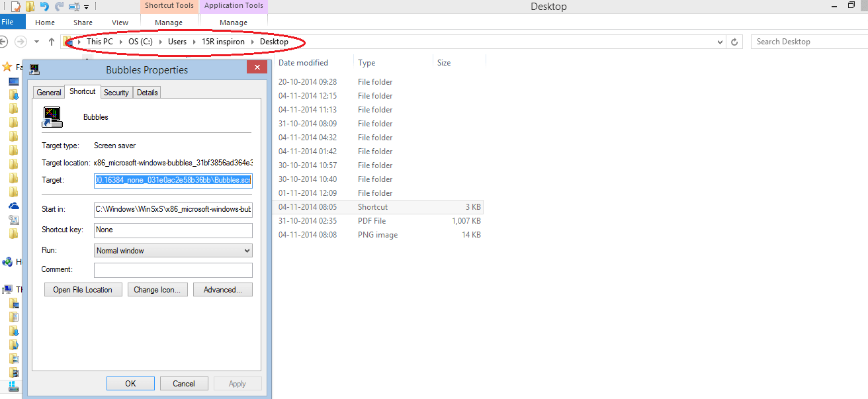This screenshot has height=399, width=868.
Task: Refresh the Desktop folder view
Action: point(734,42)
